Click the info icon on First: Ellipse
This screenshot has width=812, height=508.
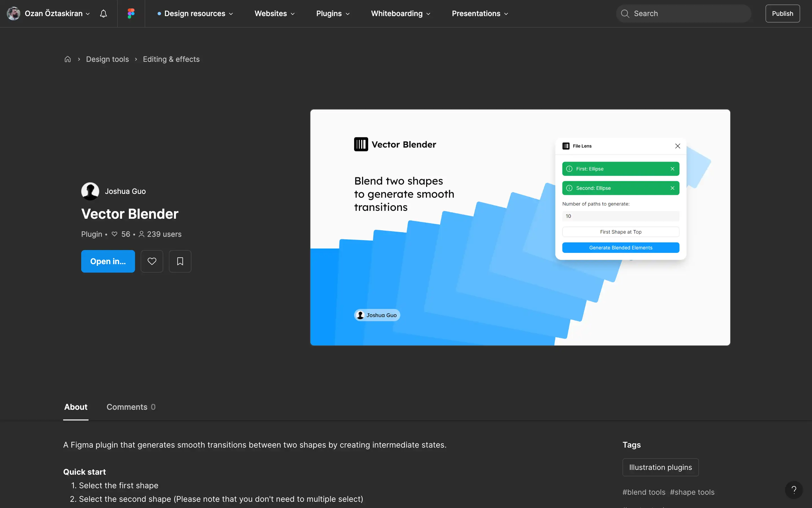point(569,169)
